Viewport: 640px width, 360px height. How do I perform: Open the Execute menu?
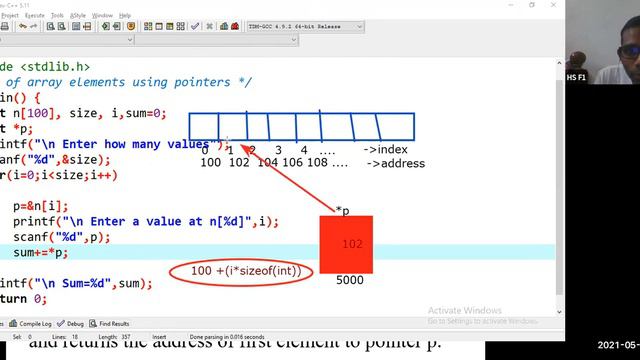35,16
